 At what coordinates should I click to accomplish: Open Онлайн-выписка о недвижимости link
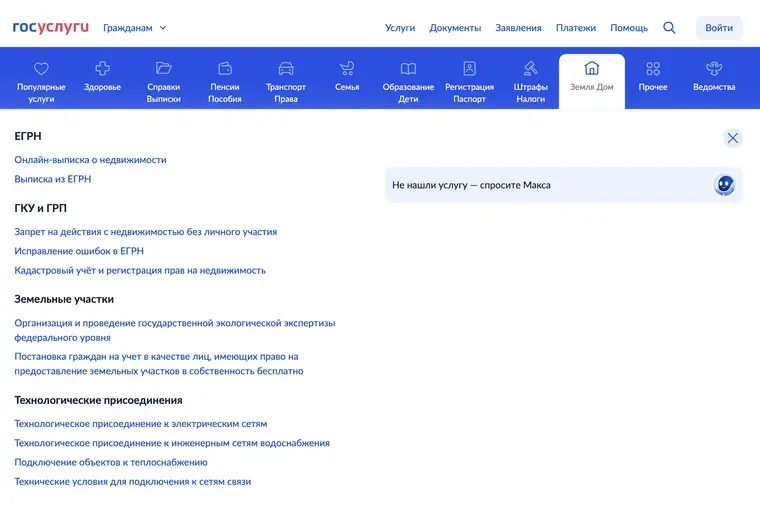[x=90, y=160]
